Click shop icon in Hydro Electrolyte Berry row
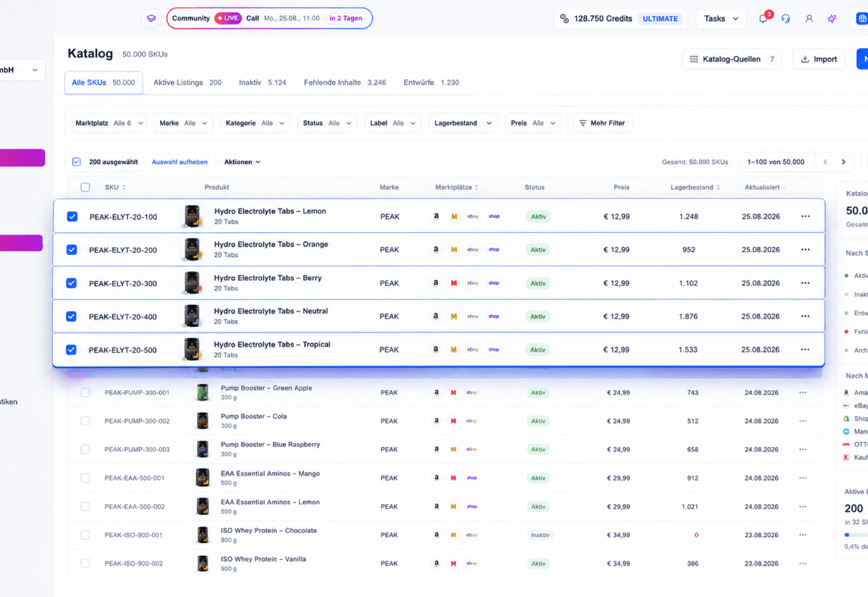Viewport: 868px width, 597px height. [494, 283]
